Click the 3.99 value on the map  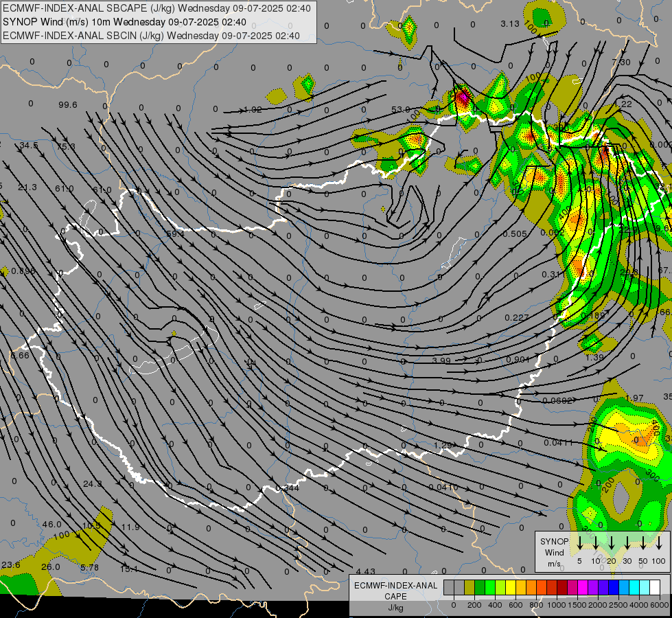click(441, 360)
